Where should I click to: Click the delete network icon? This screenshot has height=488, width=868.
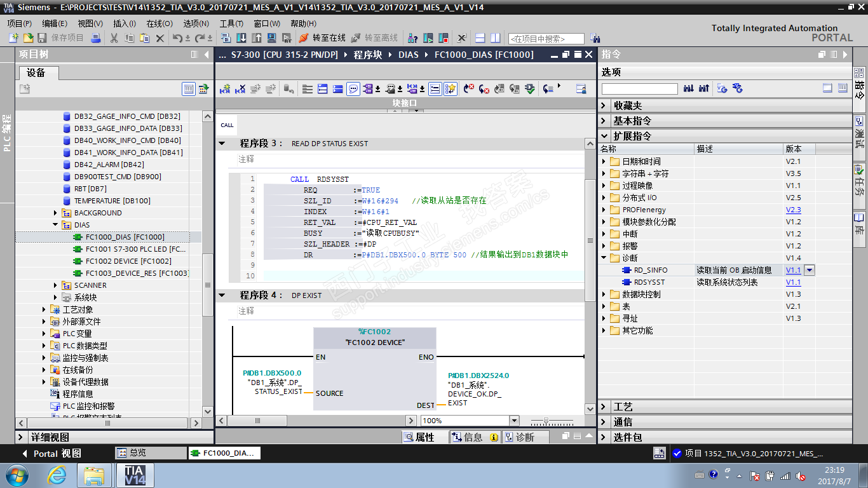[x=240, y=89]
